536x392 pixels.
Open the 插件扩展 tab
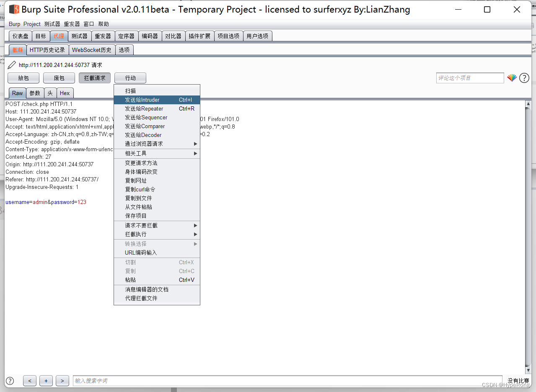(199, 36)
